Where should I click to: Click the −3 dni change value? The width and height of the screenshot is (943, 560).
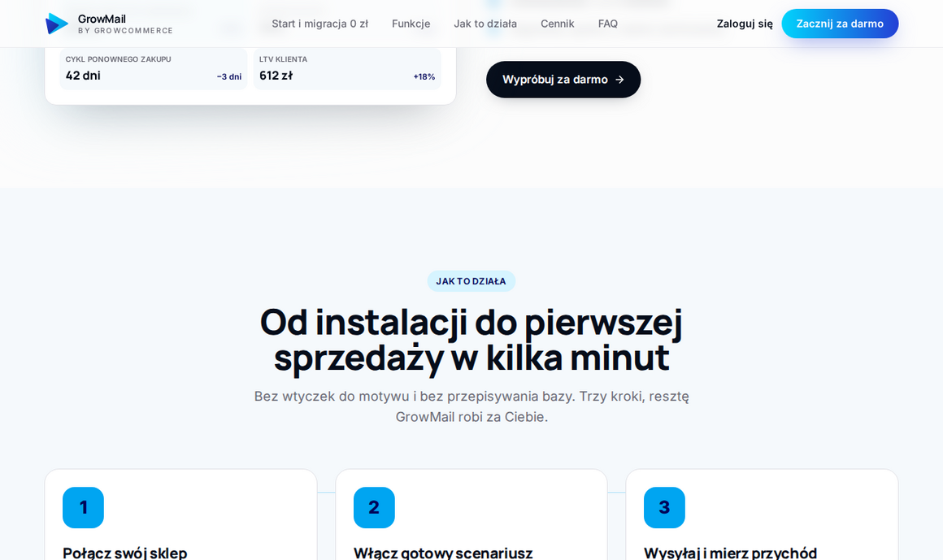(x=229, y=76)
